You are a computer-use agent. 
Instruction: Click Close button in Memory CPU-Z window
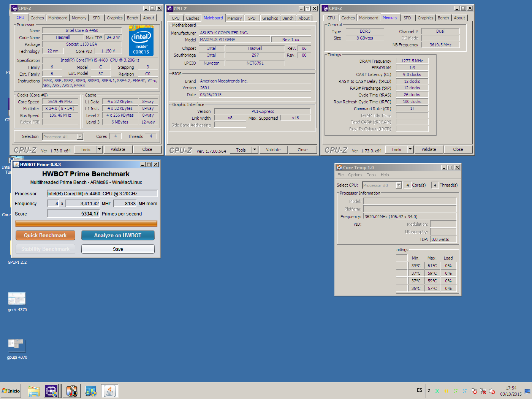tap(458, 150)
